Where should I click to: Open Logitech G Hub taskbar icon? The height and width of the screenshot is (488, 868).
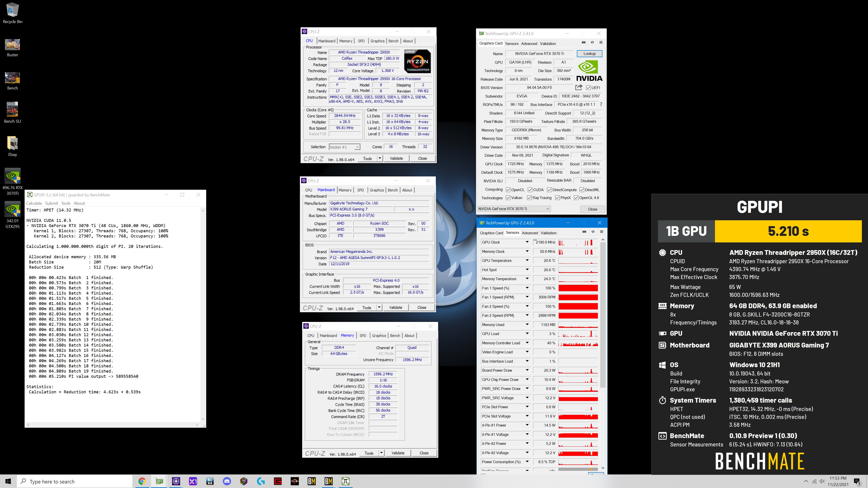[261, 481]
